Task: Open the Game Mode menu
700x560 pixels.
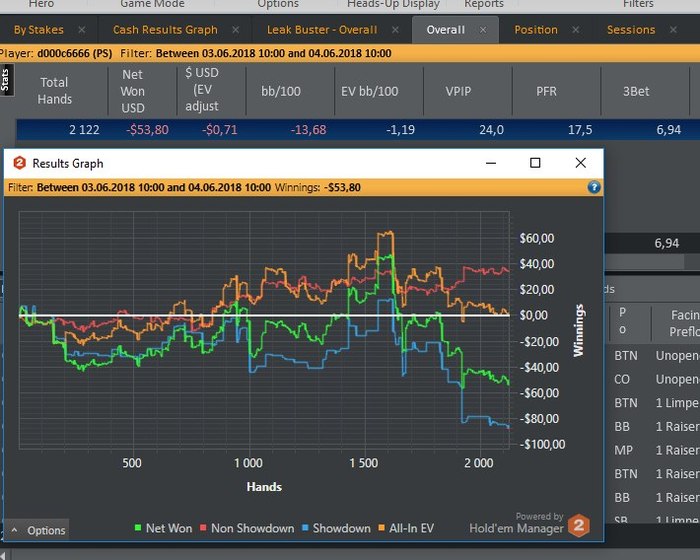Action: tap(152, 4)
